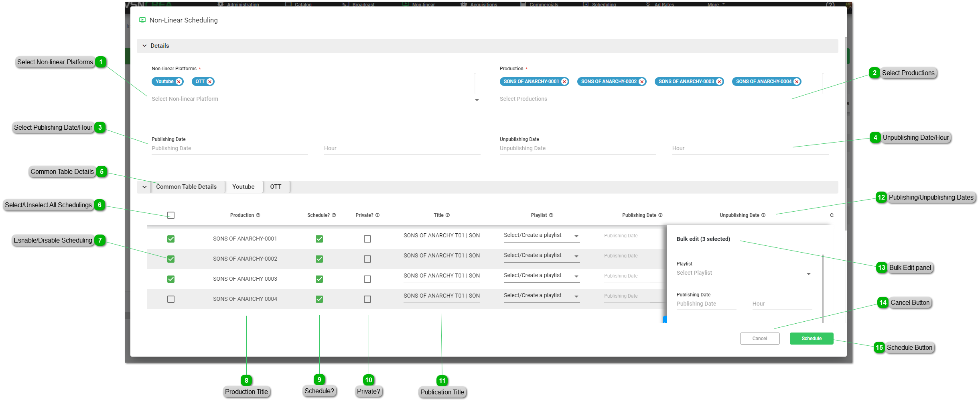This screenshot has height=402, width=980.
Task: Click help icon next to Production column
Action: (258, 215)
